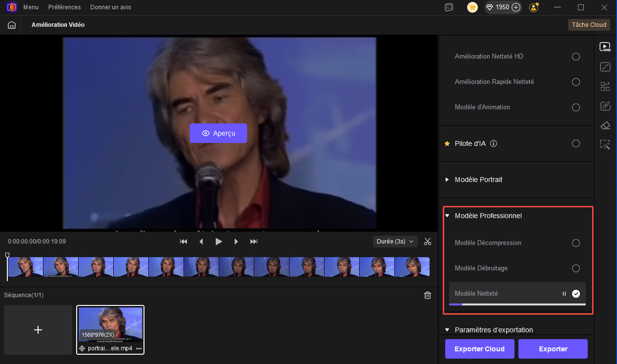Enable the Modèle Débruitage option
617x364 pixels.
point(576,268)
